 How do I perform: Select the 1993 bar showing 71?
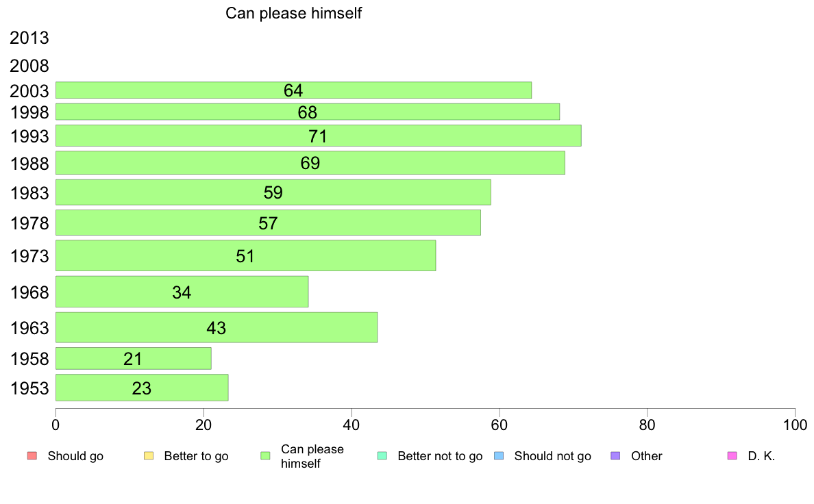(x=318, y=136)
